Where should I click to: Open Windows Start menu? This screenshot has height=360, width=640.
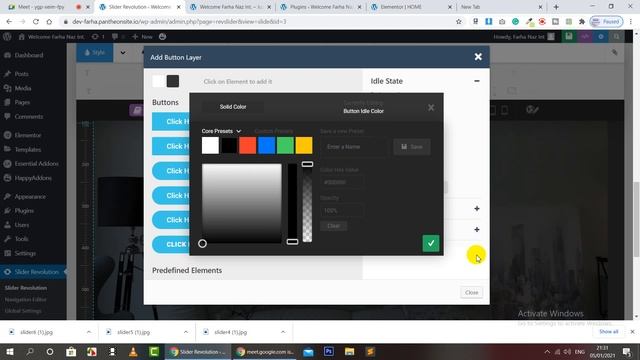tap(9, 351)
